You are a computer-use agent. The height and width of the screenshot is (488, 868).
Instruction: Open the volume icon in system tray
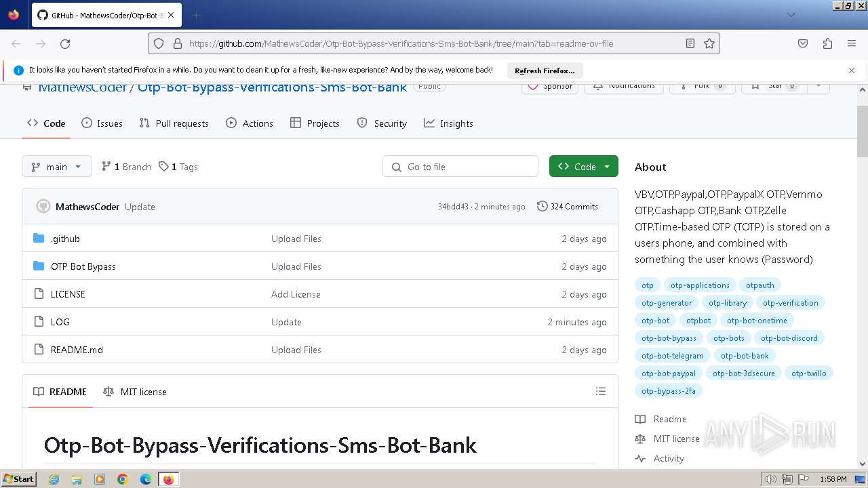[771, 479]
